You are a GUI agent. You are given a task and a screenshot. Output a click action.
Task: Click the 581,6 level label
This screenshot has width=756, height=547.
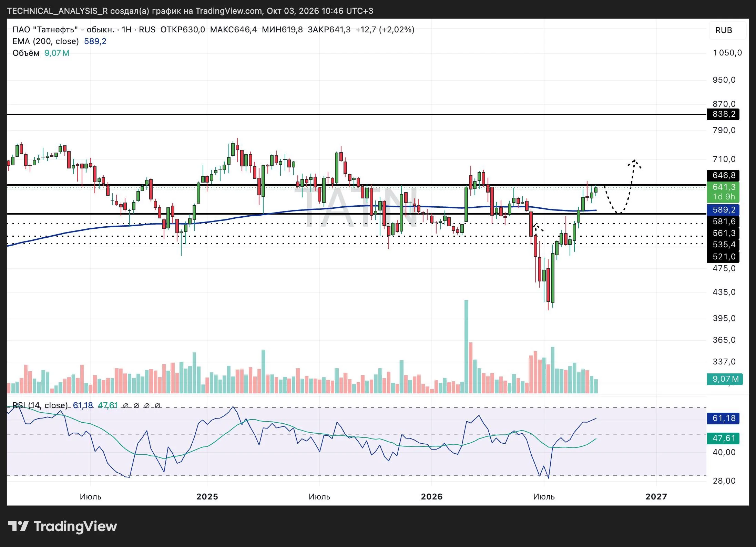[724, 221]
